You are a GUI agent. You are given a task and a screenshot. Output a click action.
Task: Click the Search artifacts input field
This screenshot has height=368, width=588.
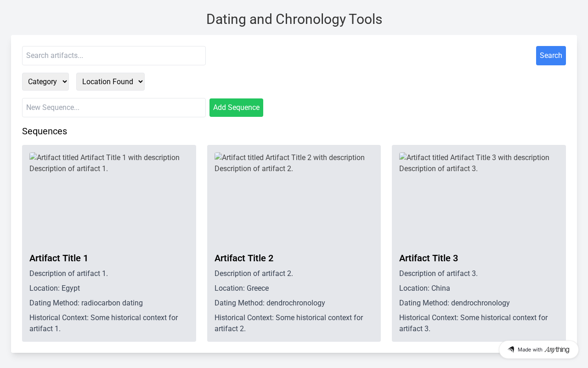[113, 56]
